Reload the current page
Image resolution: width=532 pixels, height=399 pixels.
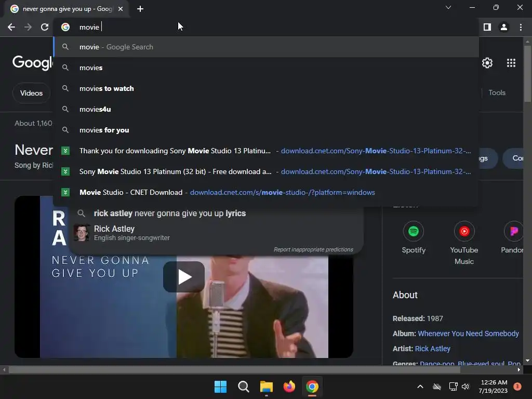(x=45, y=27)
